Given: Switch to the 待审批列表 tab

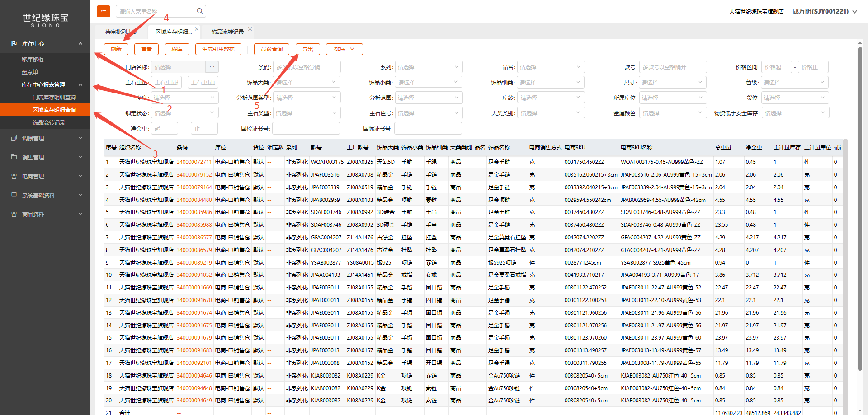Looking at the screenshot, I should (x=119, y=32).
